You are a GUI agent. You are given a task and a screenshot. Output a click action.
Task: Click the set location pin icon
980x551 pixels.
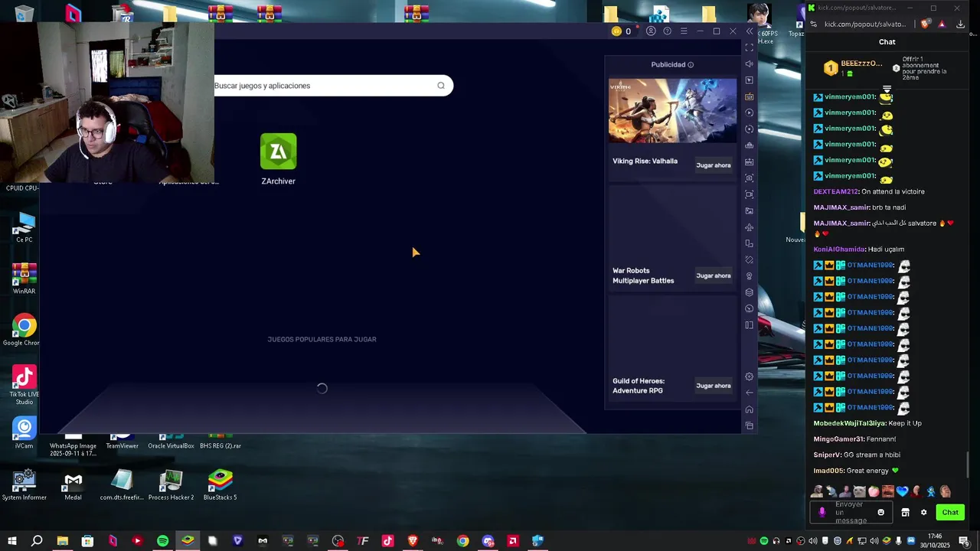[749, 276]
